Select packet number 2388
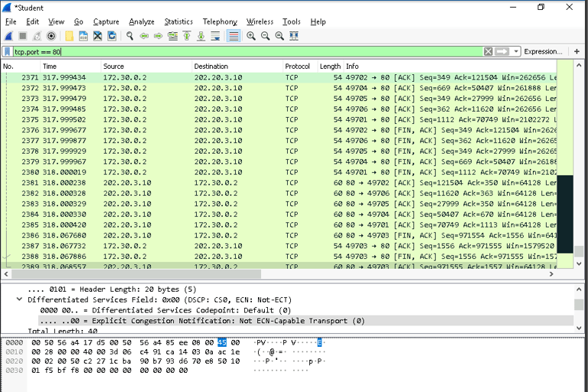This screenshot has width=588, height=392. click(279, 256)
